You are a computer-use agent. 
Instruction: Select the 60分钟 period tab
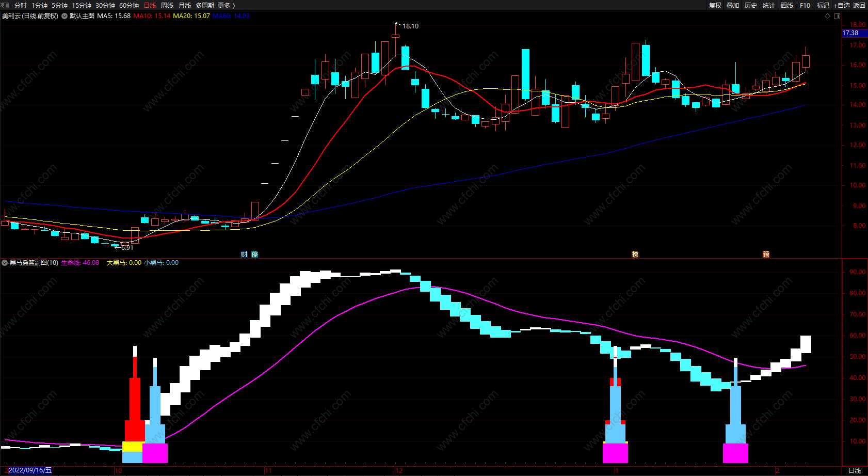coord(129,6)
